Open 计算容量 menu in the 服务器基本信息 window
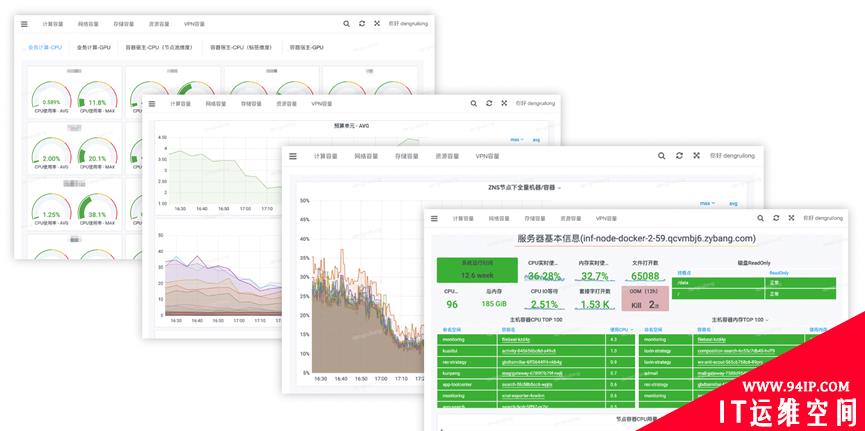Image resolution: width=865 pixels, height=431 pixels. pos(463,219)
